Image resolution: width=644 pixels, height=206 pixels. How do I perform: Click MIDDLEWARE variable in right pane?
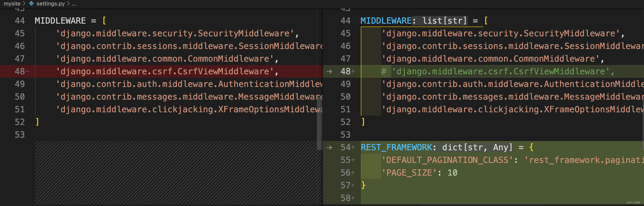click(x=386, y=21)
